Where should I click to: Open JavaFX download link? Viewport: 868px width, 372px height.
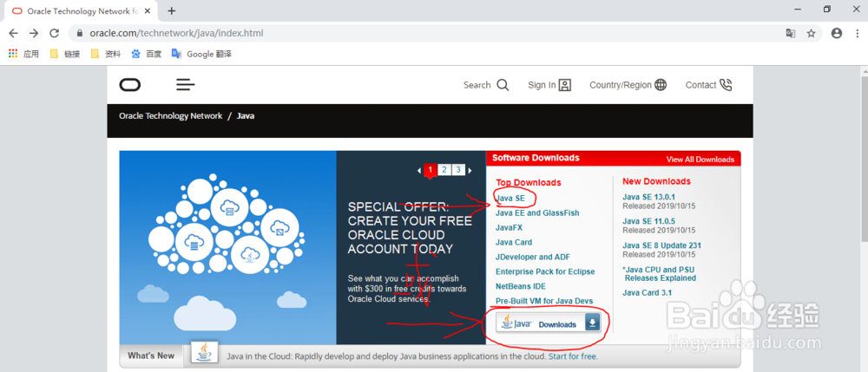[x=509, y=227]
